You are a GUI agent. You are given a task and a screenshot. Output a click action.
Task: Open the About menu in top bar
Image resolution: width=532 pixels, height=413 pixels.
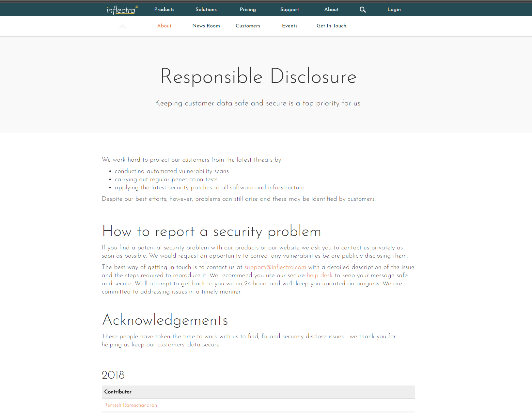coord(331,9)
